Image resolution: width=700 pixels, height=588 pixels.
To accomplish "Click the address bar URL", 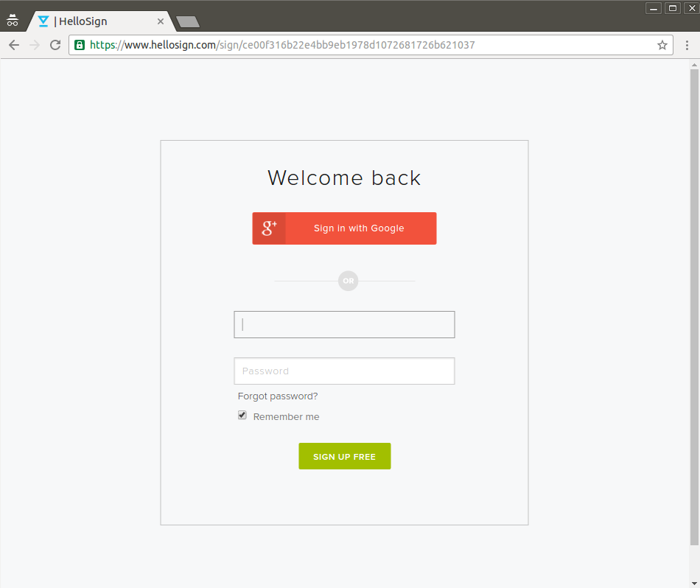I will [282, 45].
